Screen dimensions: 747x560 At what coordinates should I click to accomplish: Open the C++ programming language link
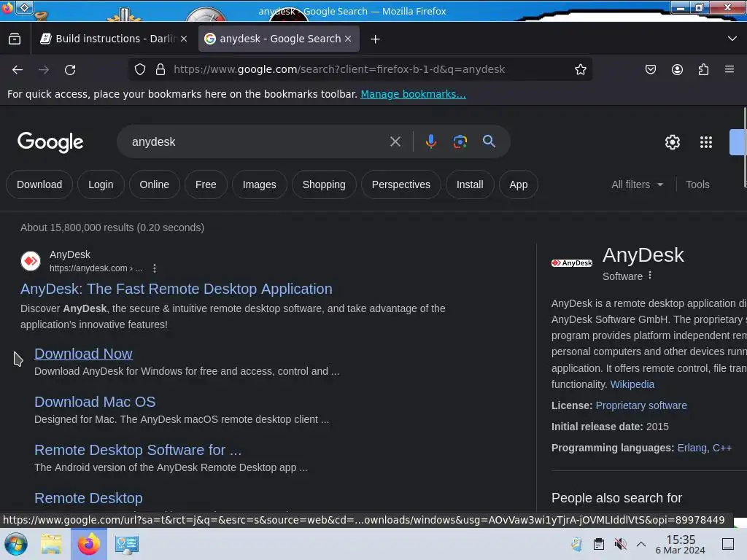(721, 448)
